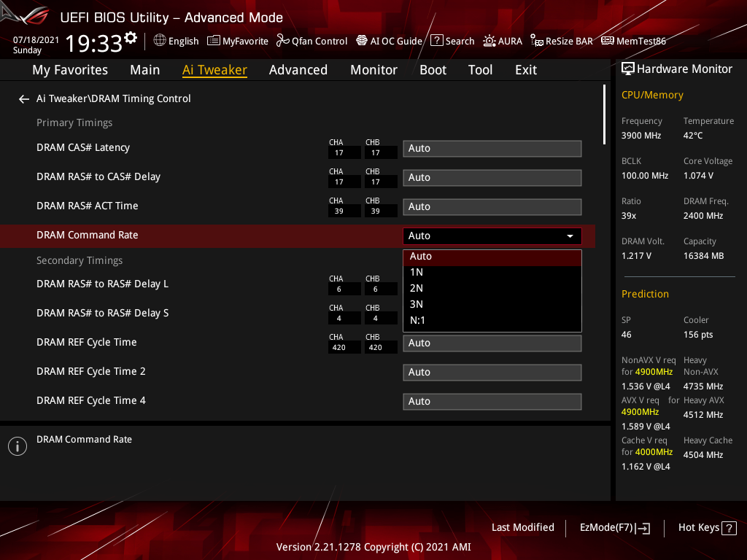Screen dimensions: 747x560
Task: Click the Hardware Monitor icon
Action: point(628,69)
